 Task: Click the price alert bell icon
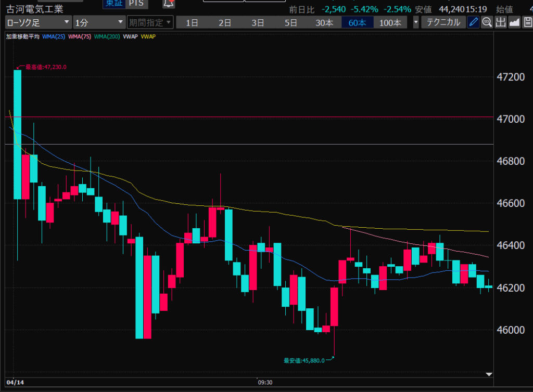pos(169,4)
